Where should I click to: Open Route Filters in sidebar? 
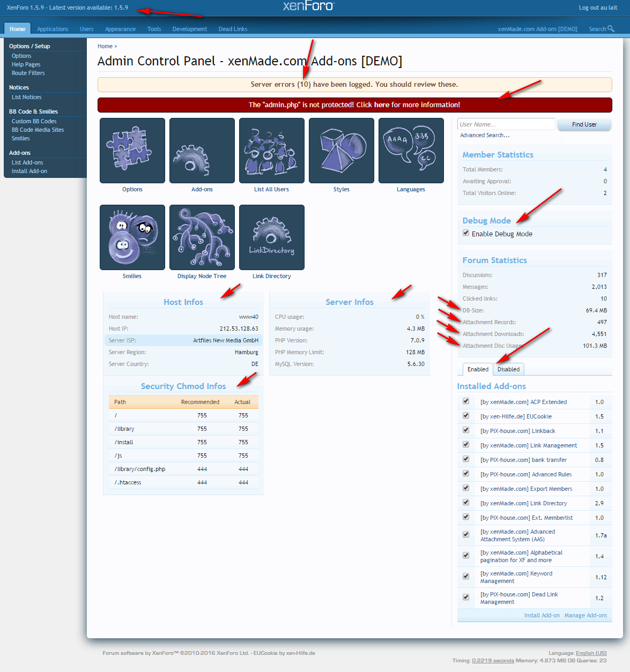tap(28, 73)
